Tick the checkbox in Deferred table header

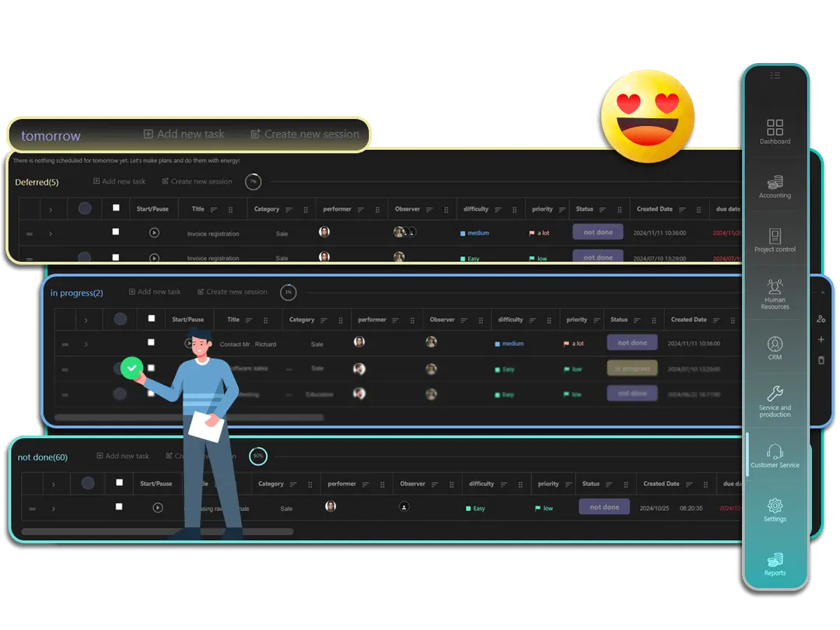click(116, 208)
